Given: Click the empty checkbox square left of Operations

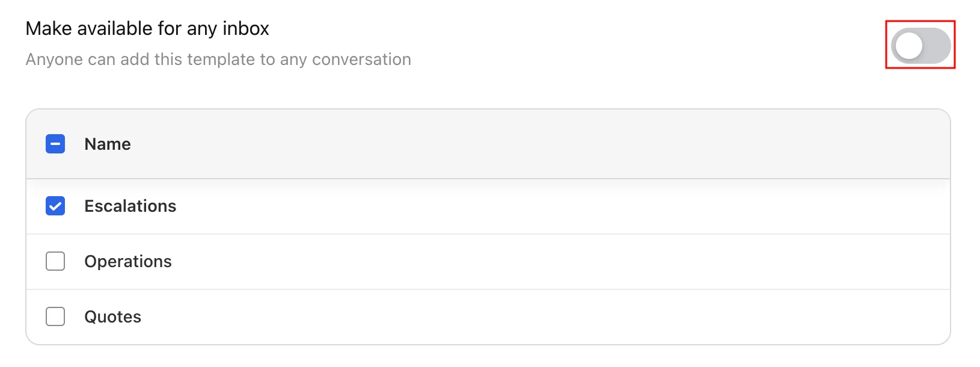Looking at the screenshot, I should click(x=55, y=262).
